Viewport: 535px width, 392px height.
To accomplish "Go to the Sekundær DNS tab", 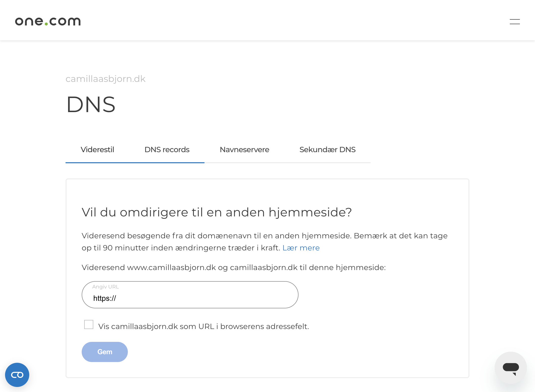I will (327, 150).
